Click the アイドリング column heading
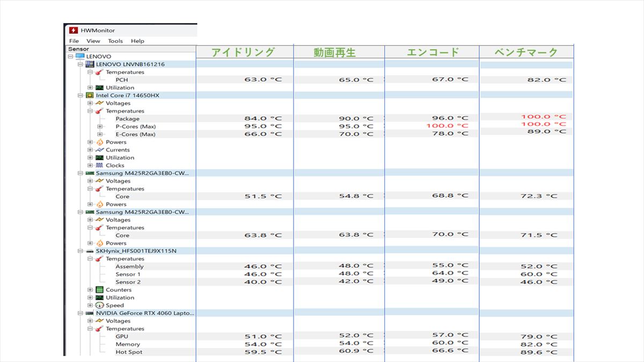The image size is (644, 362). tap(243, 52)
